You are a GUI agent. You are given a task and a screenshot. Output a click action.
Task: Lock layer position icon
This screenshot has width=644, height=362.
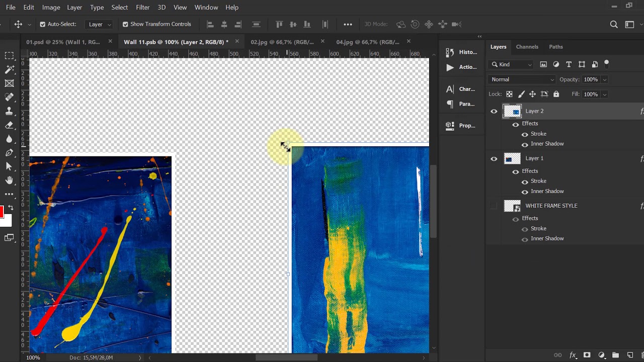pyautogui.click(x=532, y=94)
